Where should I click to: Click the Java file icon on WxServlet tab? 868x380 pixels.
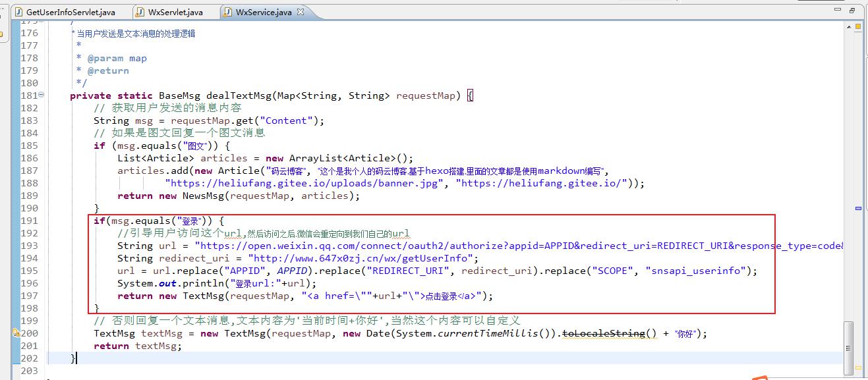140,12
